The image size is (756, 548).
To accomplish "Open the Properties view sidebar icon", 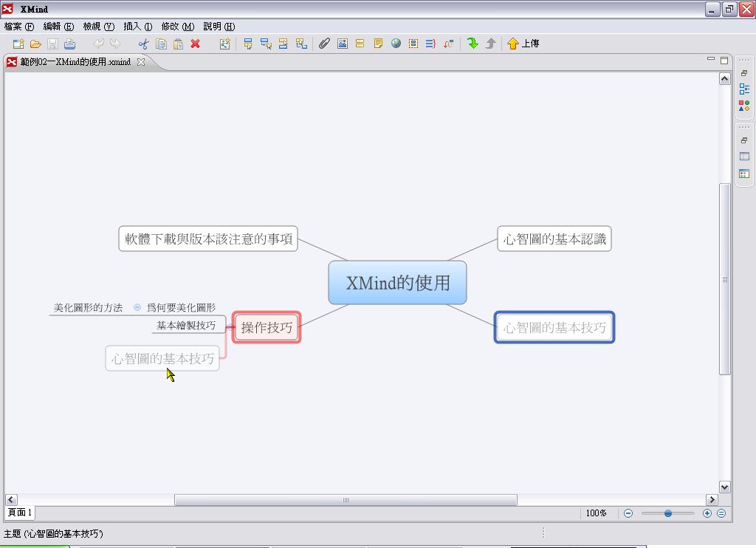I will 744,157.
